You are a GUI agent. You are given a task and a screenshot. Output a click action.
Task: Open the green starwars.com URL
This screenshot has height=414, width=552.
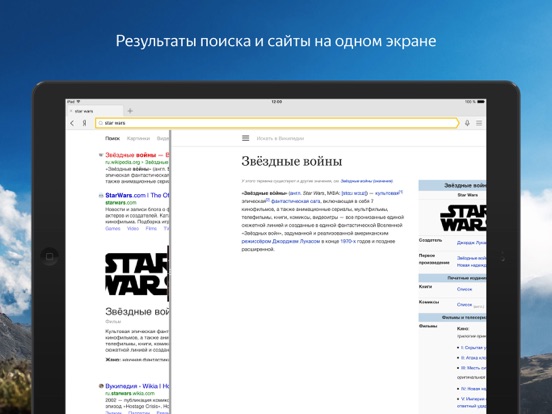(x=121, y=203)
